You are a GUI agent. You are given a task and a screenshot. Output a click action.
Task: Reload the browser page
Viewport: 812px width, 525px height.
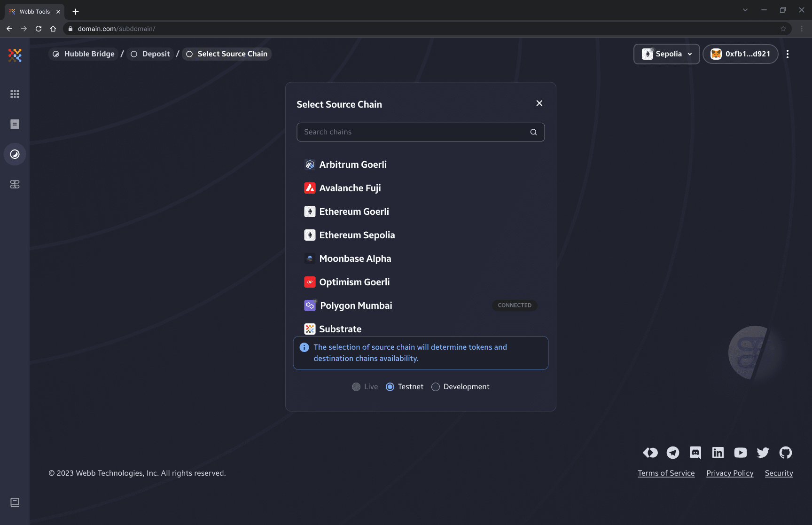(39, 29)
